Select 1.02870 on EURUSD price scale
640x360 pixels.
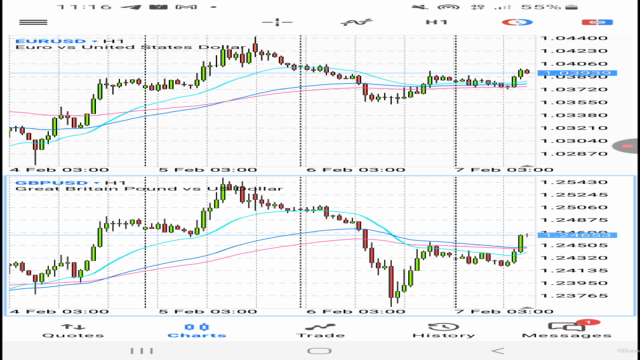[x=574, y=154]
